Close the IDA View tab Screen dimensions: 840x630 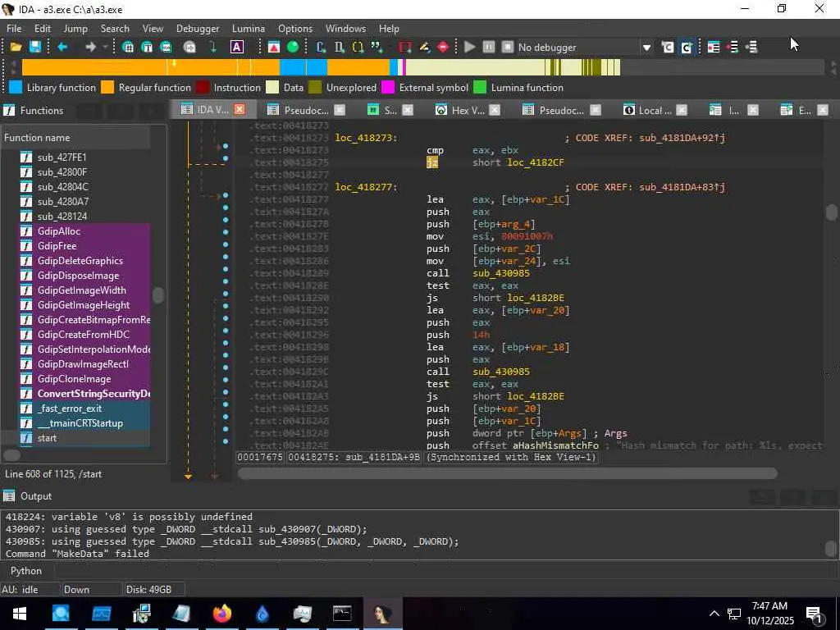[240, 109]
